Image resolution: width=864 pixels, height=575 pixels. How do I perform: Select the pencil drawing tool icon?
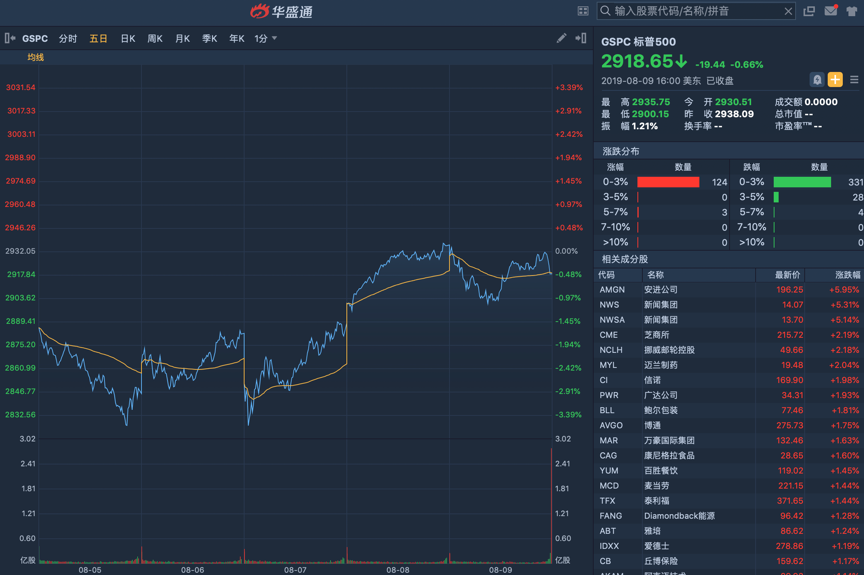tap(561, 38)
